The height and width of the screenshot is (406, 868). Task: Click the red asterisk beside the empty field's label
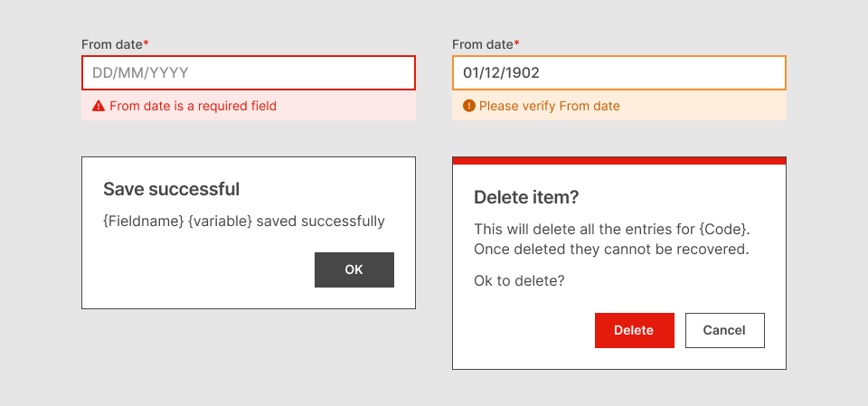(x=146, y=43)
